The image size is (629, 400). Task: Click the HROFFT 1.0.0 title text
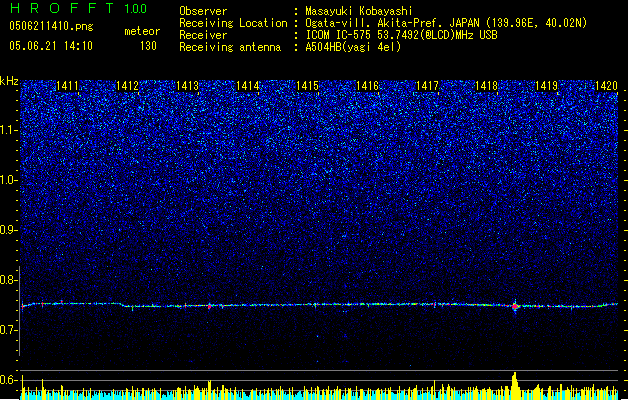(x=78, y=8)
